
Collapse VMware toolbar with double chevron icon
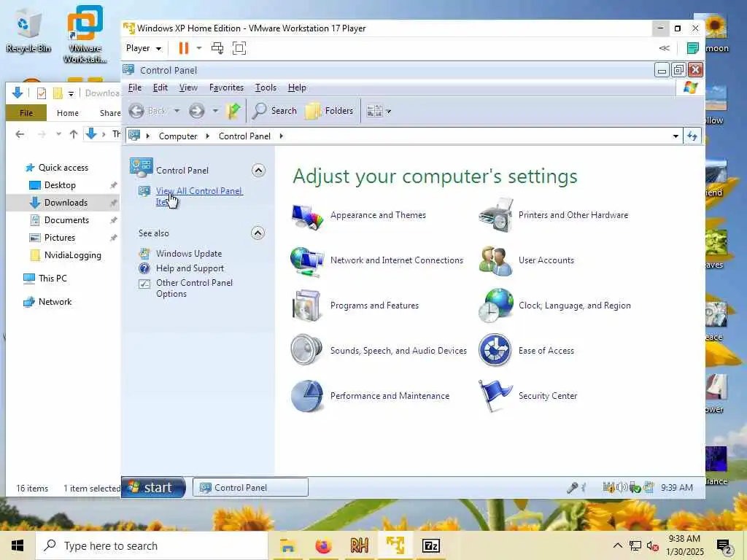(664, 48)
